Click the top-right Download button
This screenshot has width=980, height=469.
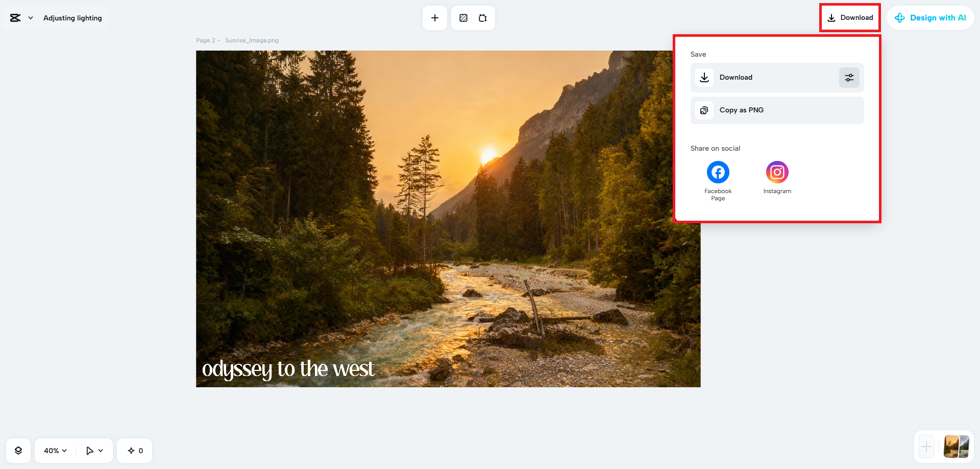click(x=850, y=18)
